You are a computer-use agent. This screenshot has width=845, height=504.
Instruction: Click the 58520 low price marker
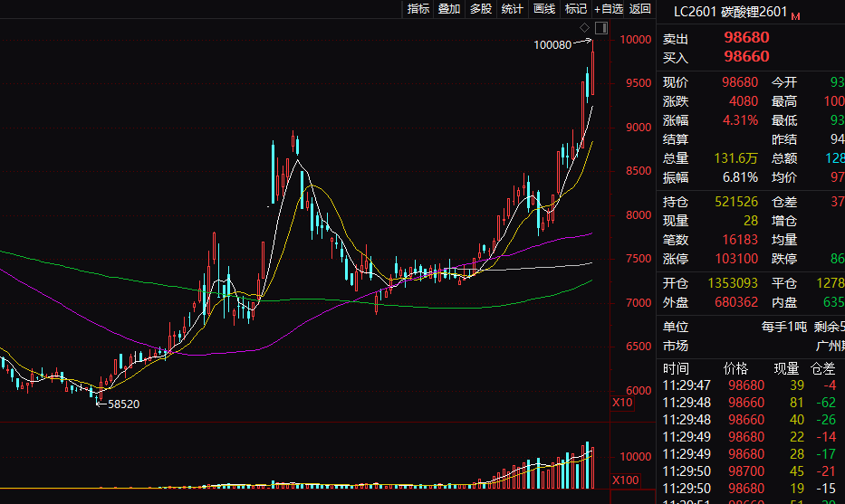(x=123, y=404)
